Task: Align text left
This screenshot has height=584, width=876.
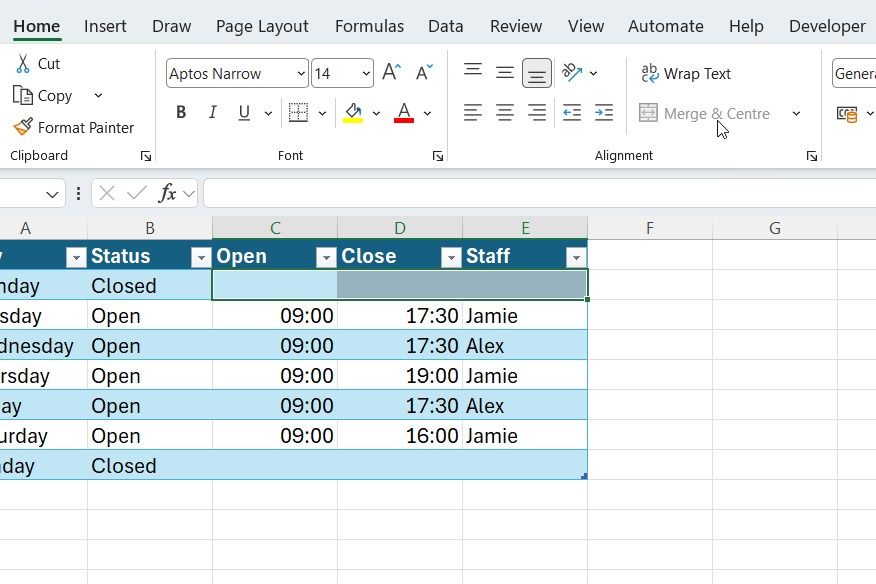Action: (473, 113)
